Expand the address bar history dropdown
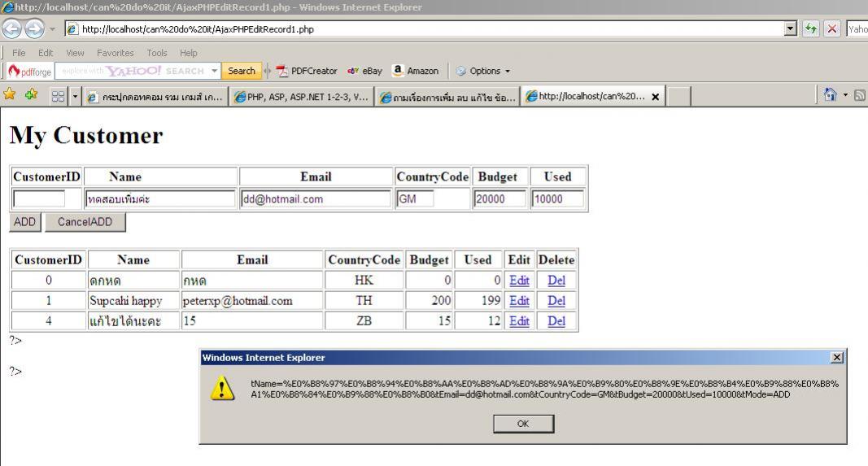Viewport: 868px width, 466px height. (x=791, y=28)
